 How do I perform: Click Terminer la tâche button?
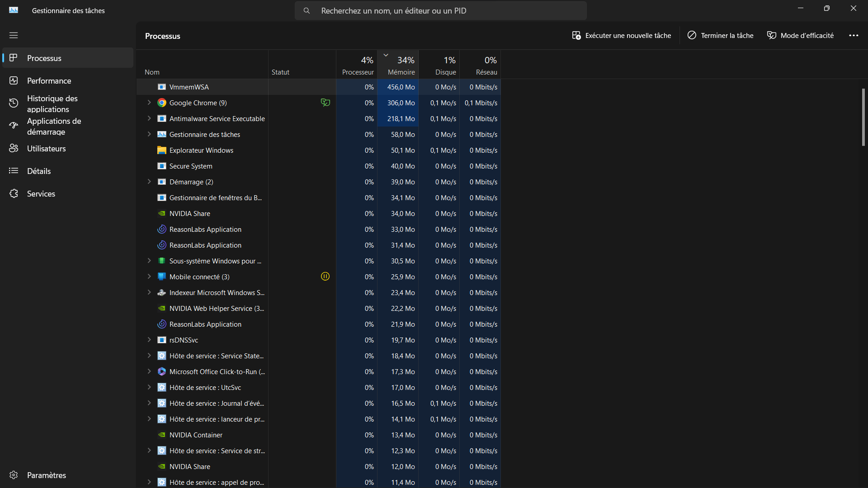pyautogui.click(x=720, y=35)
